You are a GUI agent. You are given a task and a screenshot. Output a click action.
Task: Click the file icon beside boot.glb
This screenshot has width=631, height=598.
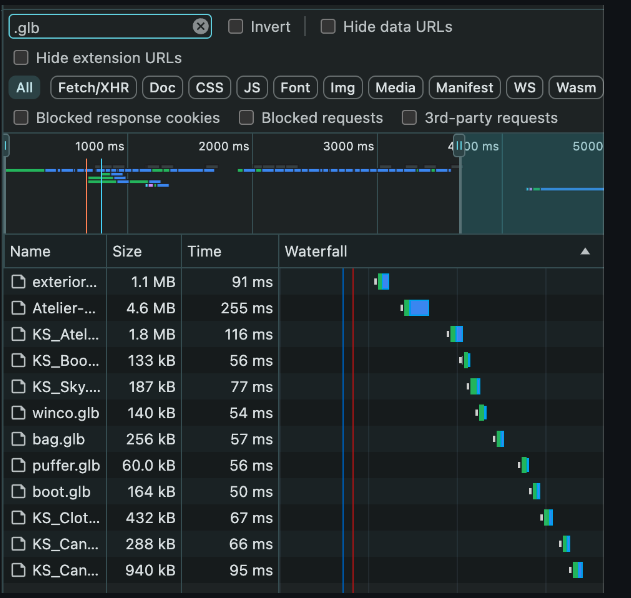click(17, 491)
